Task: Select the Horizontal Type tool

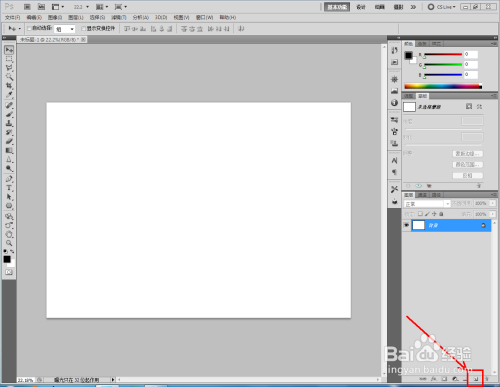Action: coord(9,188)
